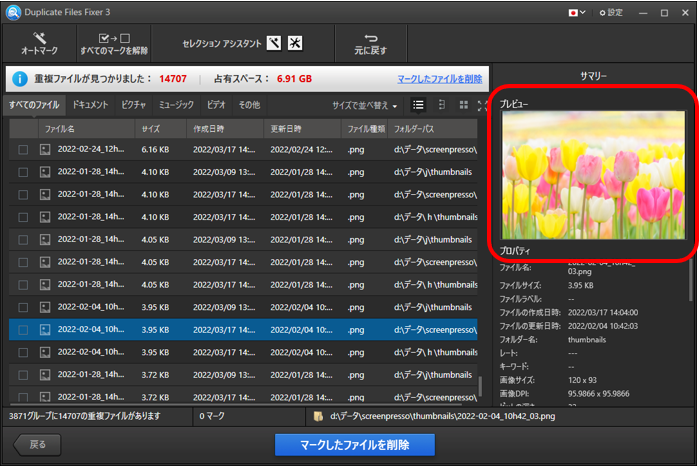Click the blue info icon

20,79
